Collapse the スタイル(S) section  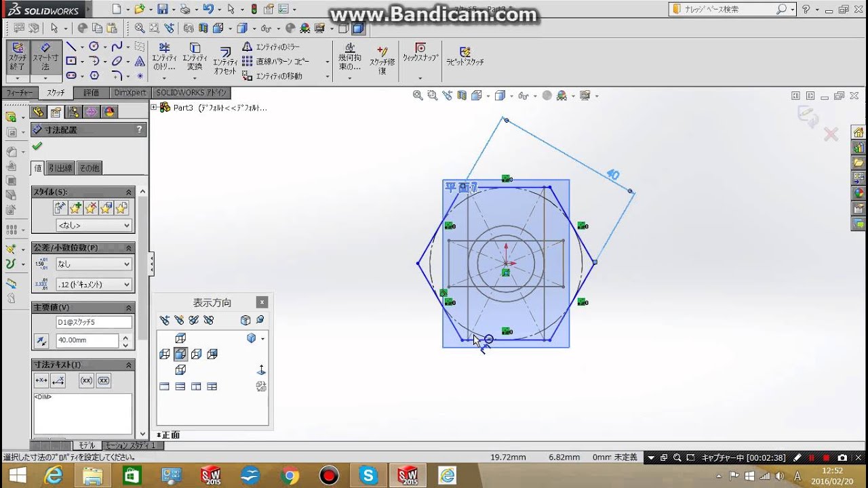pyautogui.click(x=128, y=192)
